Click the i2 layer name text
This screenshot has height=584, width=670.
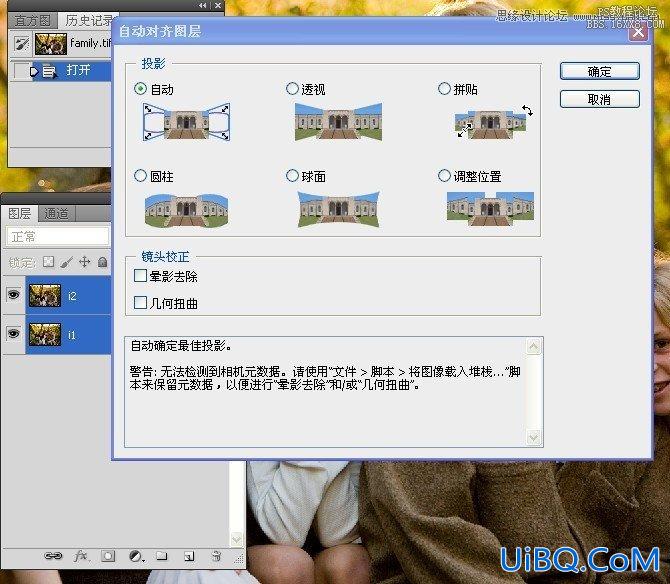click(x=72, y=296)
